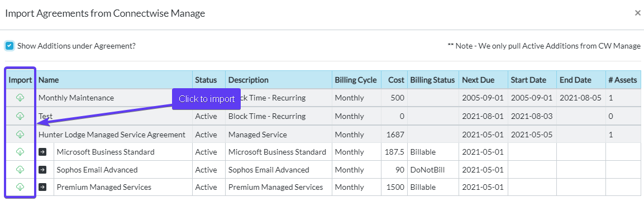This screenshot has width=644, height=206.
Task: Click the import icon for Test agreement
Action: 20,116
